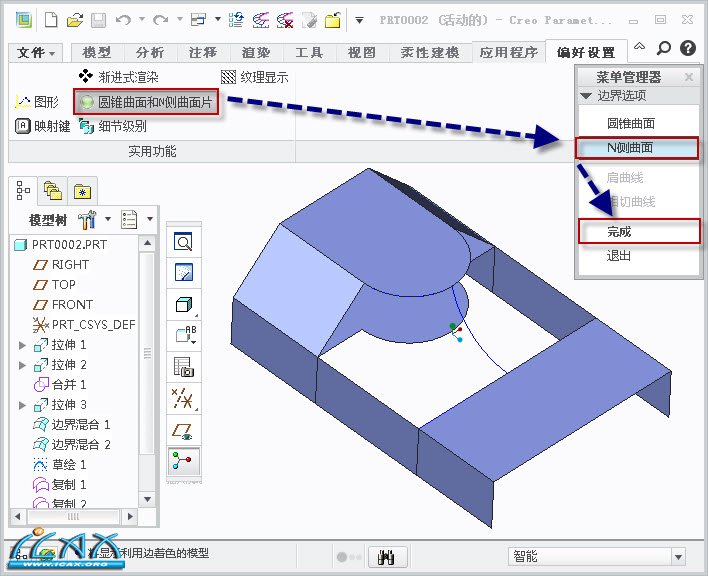Open the 映射键 mapkeys tool
Image resolution: width=708 pixels, height=576 pixels.
tap(42, 126)
